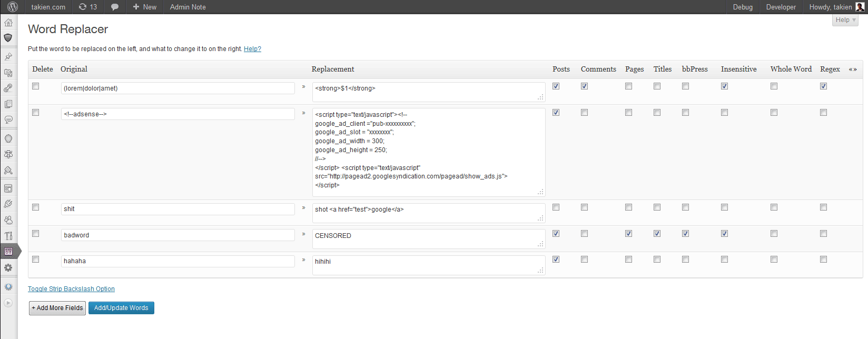Open Links via the chain sidebar icon
This screenshot has height=339, width=868.
(8, 88)
